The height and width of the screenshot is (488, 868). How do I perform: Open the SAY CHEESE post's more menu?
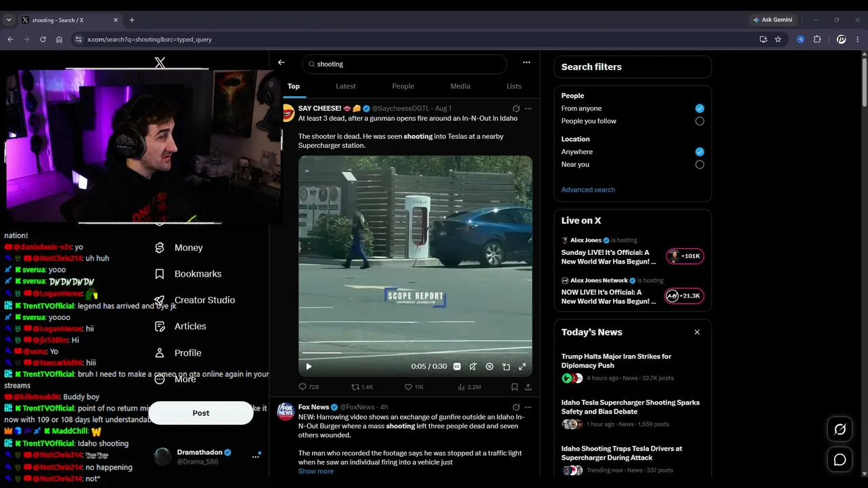click(528, 108)
